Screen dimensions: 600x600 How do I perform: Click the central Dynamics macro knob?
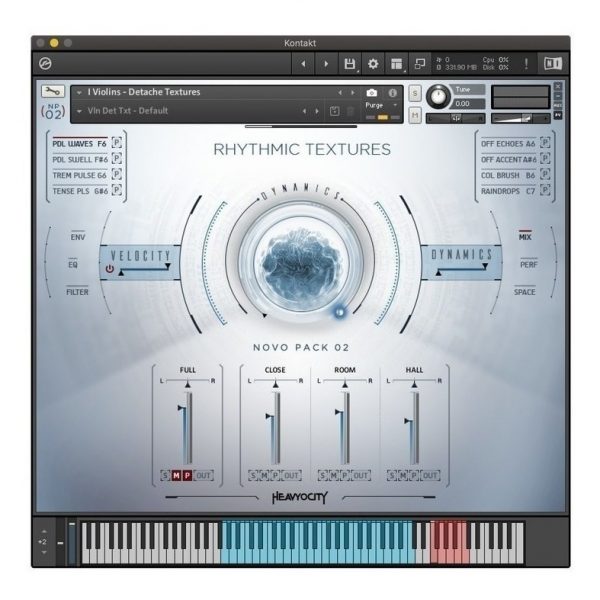click(300, 263)
